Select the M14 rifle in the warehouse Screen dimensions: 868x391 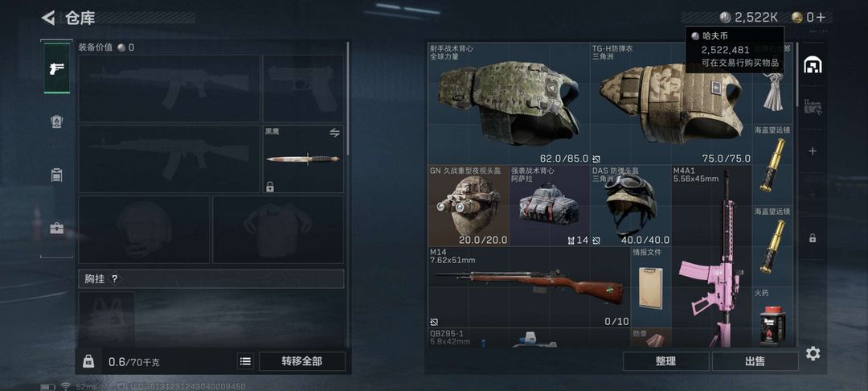(529, 287)
